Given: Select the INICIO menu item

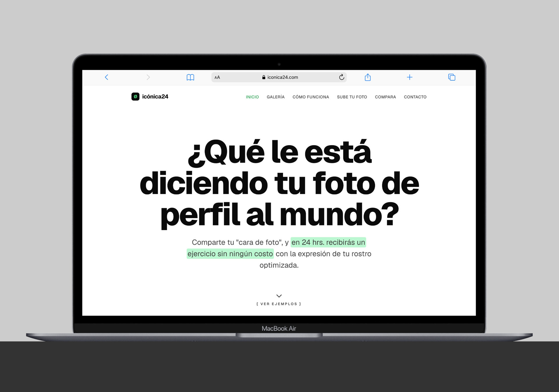Looking at the screenshot, I should pyautogui.click(x=252, y=97).
